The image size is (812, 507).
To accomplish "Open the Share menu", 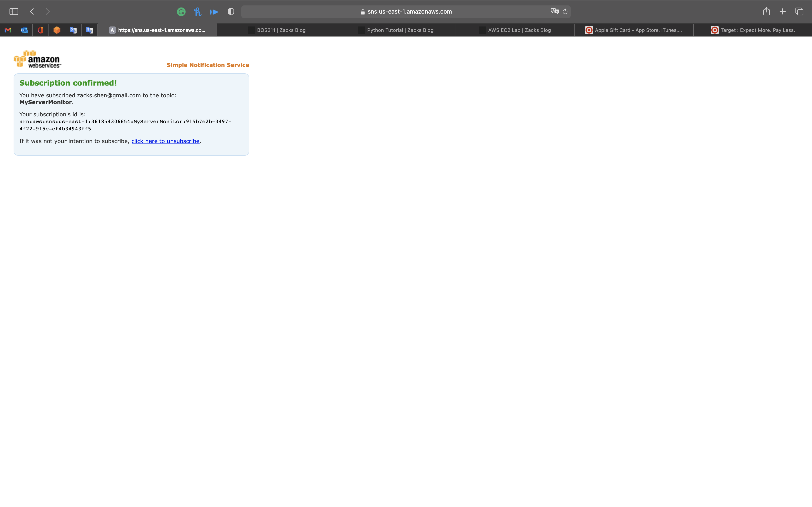I will coord(766,11).
